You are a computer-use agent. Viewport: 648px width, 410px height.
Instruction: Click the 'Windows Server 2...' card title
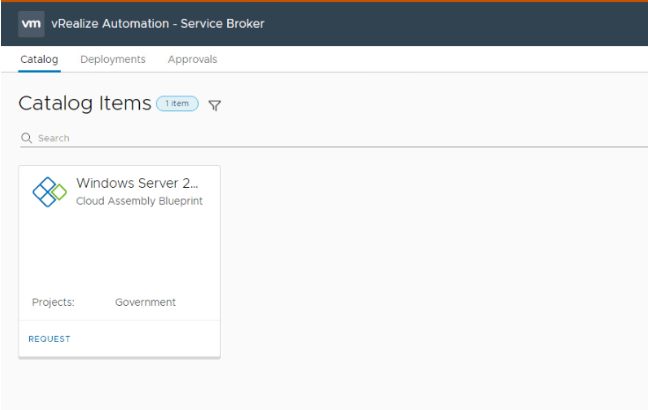137,183
